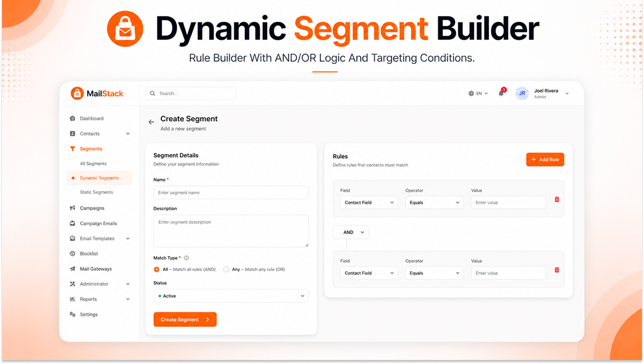This screenshot has height=364, width=644.
Task: Click the Match Type info icon
Action: (186, 258)
